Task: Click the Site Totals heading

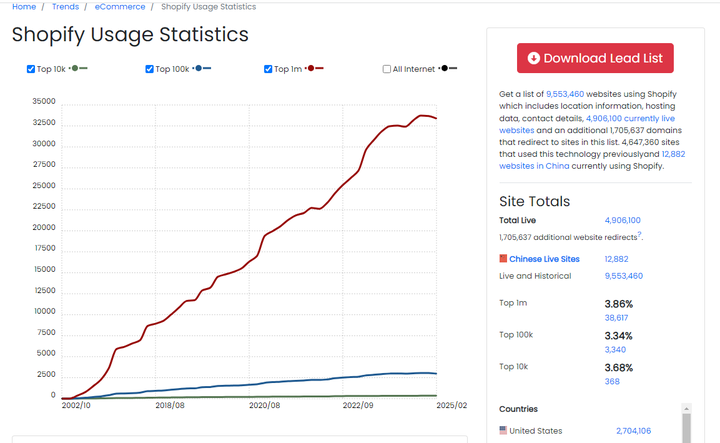Action: (x=534, y=201)
